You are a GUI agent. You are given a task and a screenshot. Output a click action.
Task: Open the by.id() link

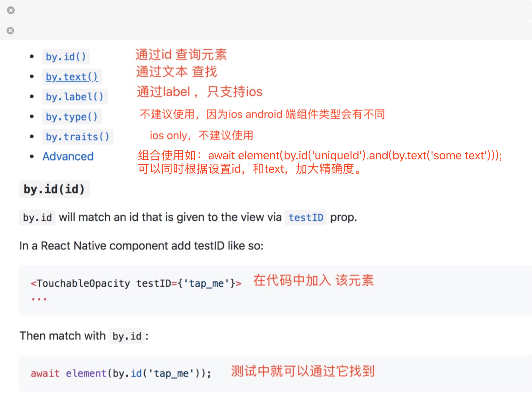tap(66, 57)
